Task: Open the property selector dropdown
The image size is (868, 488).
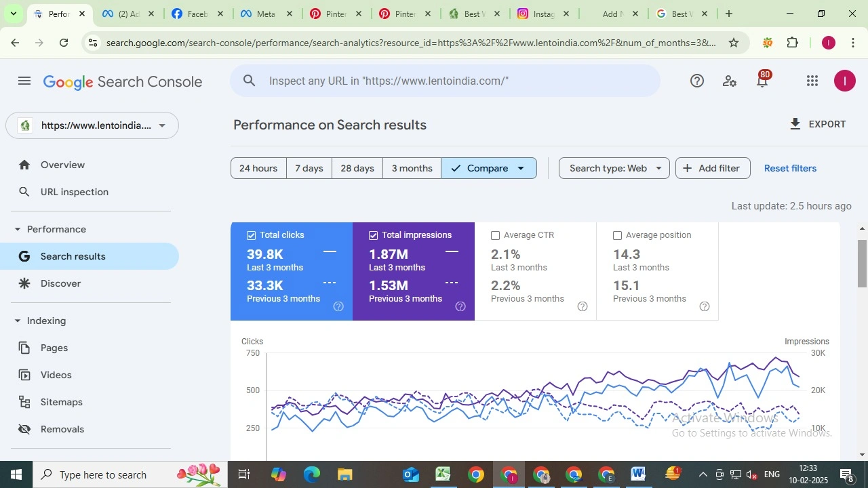Action: click(92, 125)
